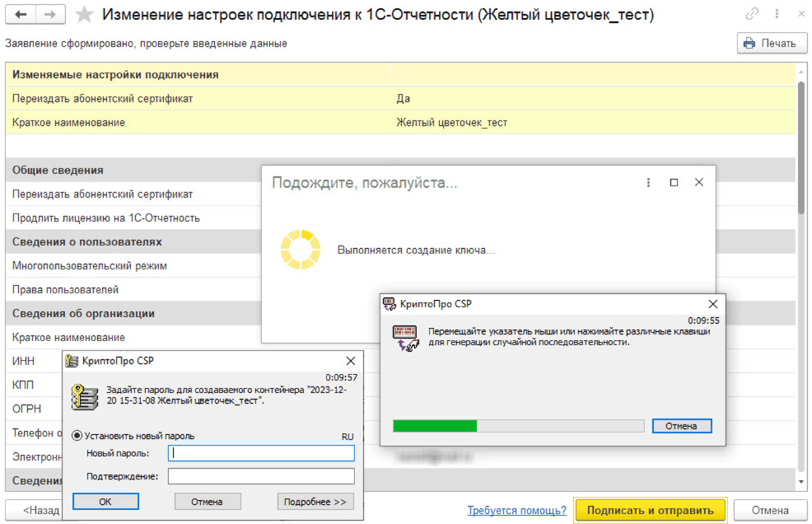Viewport: 812px width, 524px height.
Task: Add form to favorites with the star icon
Action: tap(84, 15)
